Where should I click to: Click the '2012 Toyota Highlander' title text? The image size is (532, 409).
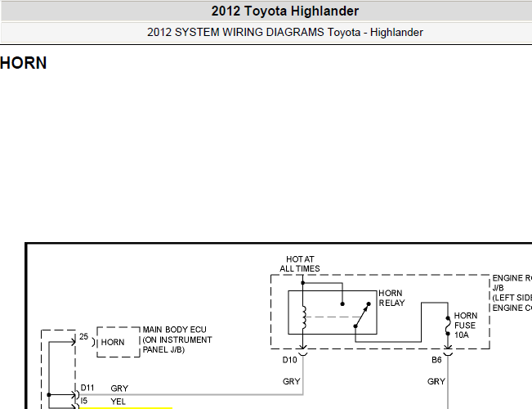point(285,11)
